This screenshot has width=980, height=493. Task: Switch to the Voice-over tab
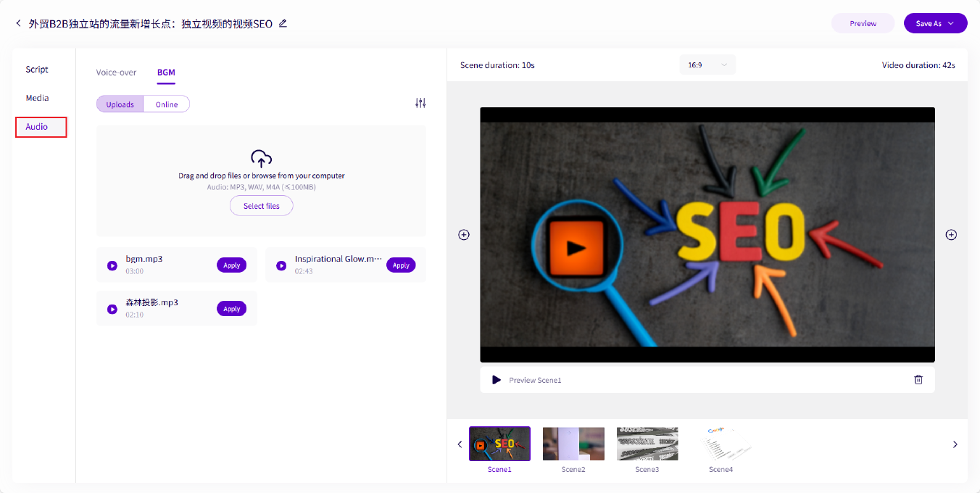click(116, 72)
